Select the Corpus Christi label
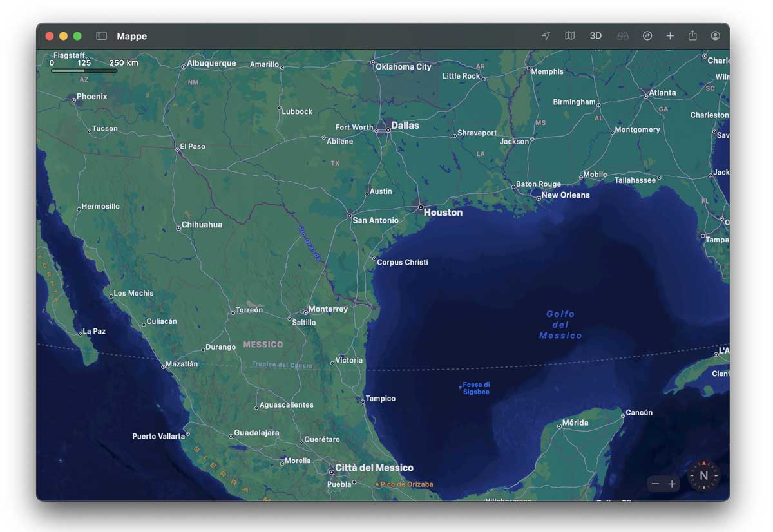Image resolution: width=773 pixels, height=532 pixels. tap(403, 263)
